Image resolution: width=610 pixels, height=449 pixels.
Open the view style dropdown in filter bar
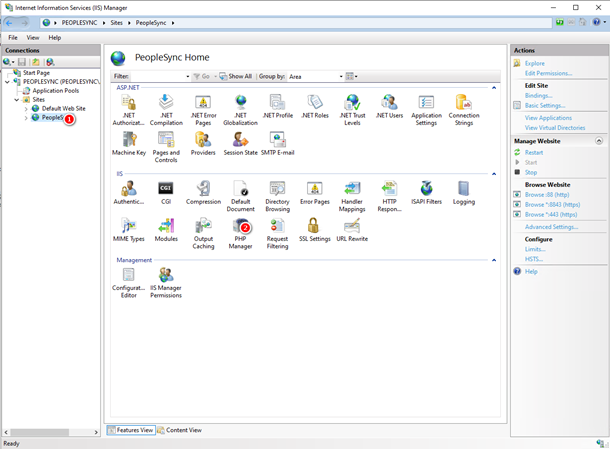tap(352, 76)
